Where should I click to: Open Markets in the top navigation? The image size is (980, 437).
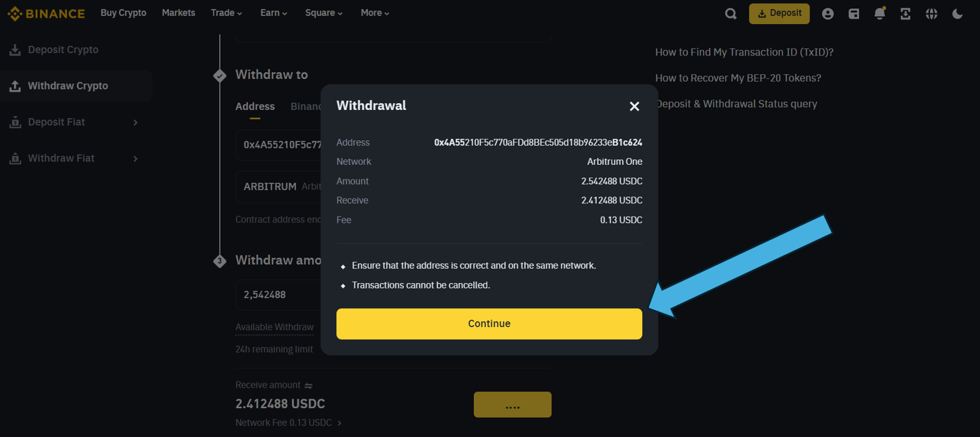(179, 13)
